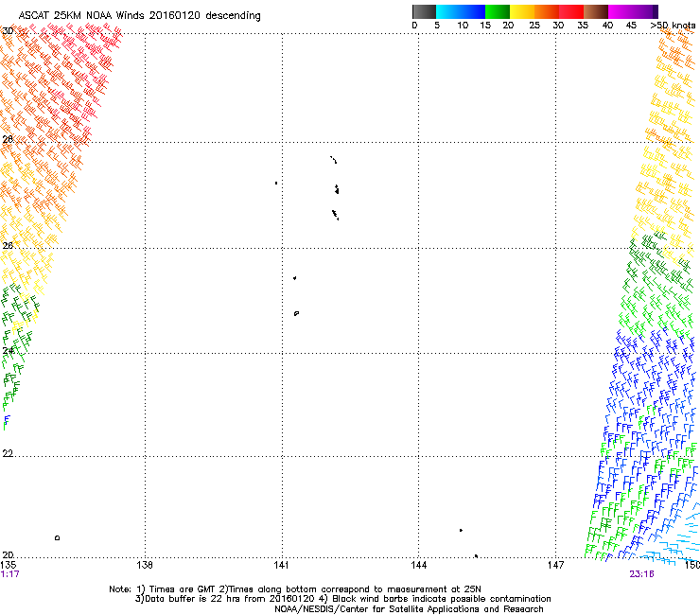Click the '40' label under the color bar
Screen dimensions: 700x615
pyautogui.click(x=607, y=26)
